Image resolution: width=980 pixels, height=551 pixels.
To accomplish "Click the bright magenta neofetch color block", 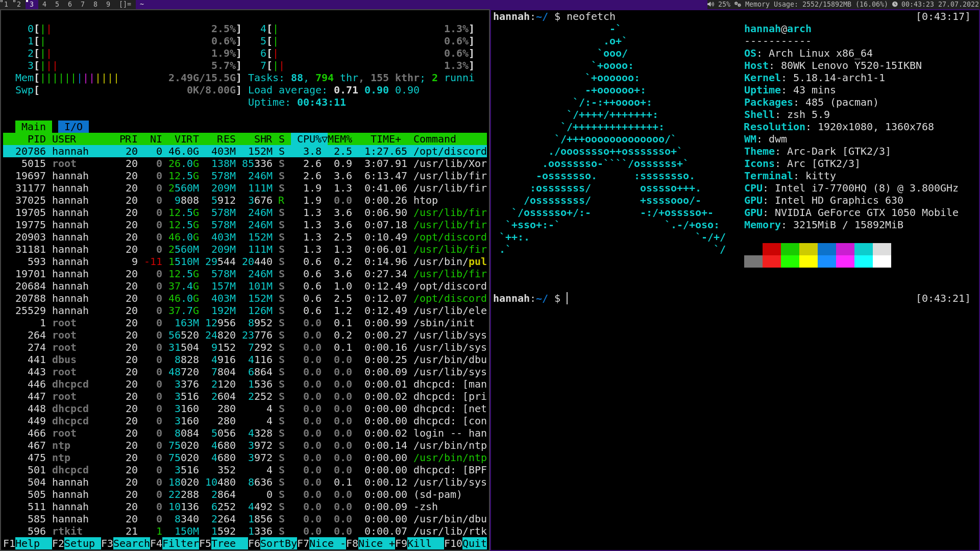I will [845, 261].
